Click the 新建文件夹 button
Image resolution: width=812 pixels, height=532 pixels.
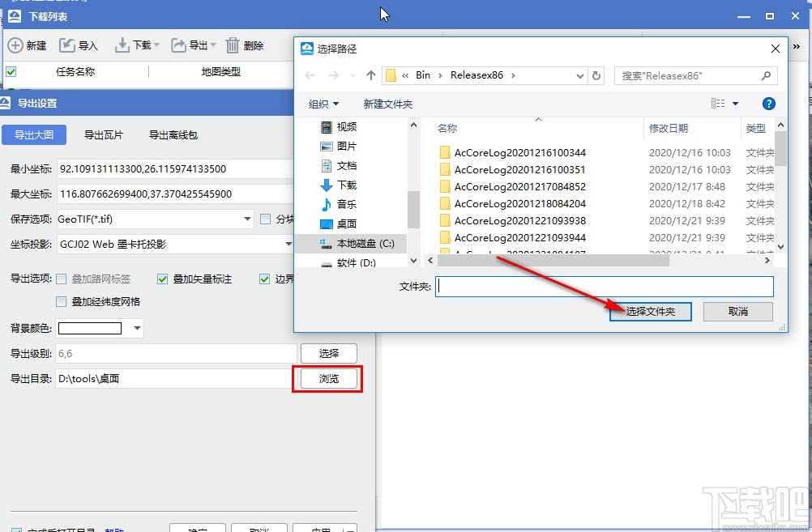pos(388,104)
